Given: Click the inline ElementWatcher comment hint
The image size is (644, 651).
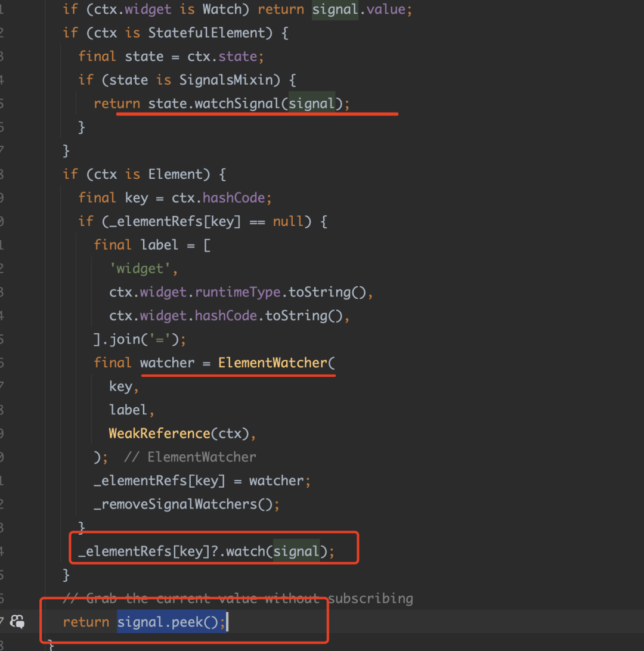Looking at the screenshot, I should 190,457.
